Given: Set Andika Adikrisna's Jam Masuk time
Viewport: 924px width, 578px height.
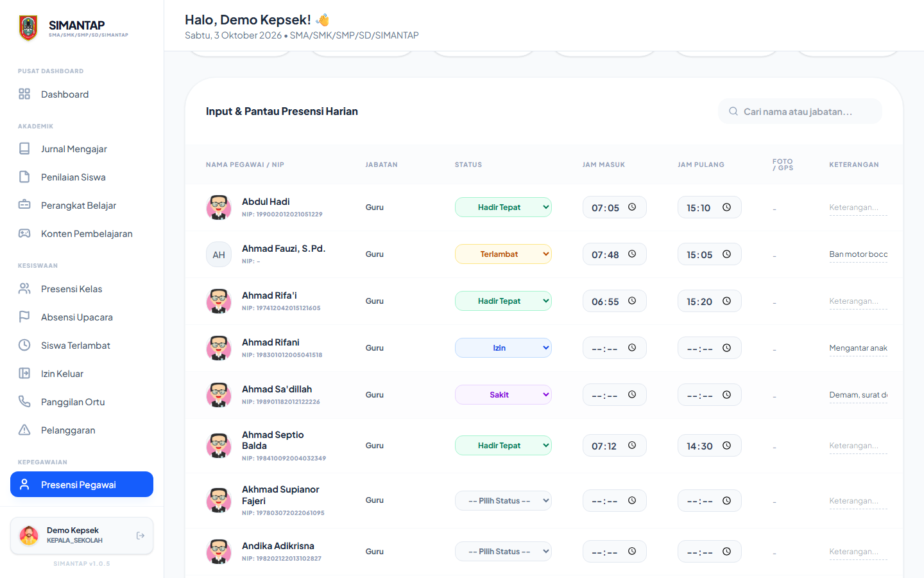Looking at the screenshot, I should tap(614, 551).
